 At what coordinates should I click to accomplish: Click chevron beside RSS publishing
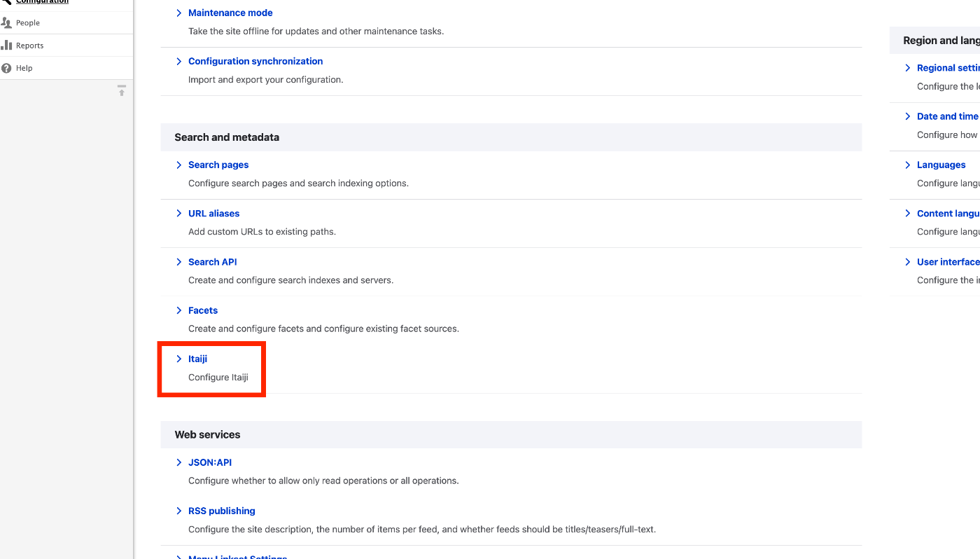pyautogui.click(x=179, y=511)
